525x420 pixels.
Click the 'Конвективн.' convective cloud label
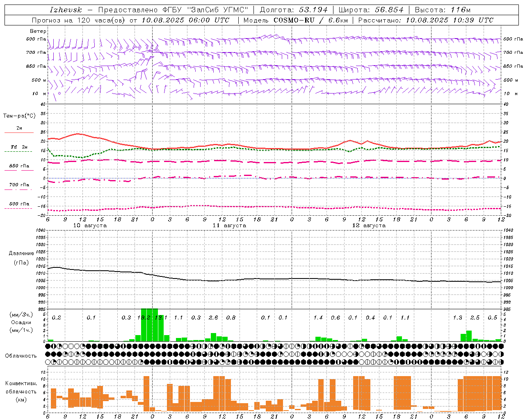[21, 383]
